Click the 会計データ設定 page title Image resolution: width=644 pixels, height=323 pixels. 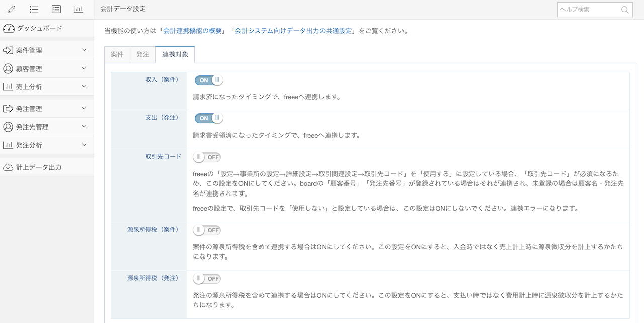[x=123, y=9]
